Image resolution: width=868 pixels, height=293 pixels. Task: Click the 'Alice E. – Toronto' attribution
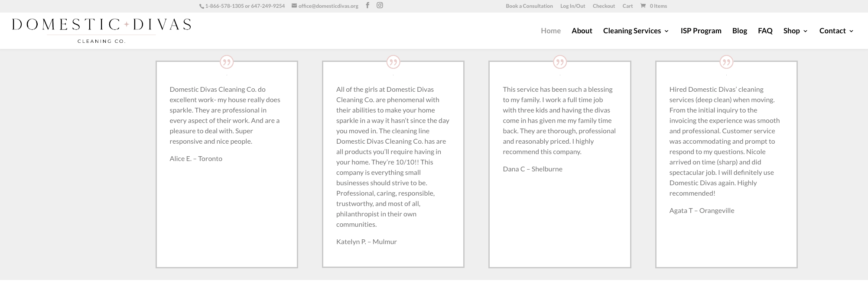point(196,158)
